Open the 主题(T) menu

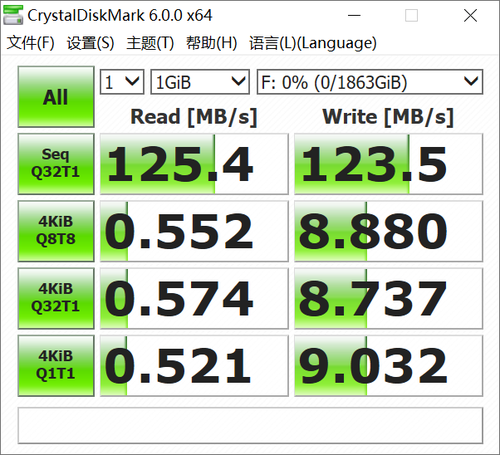pyautogui.click(x=150, y=43)
